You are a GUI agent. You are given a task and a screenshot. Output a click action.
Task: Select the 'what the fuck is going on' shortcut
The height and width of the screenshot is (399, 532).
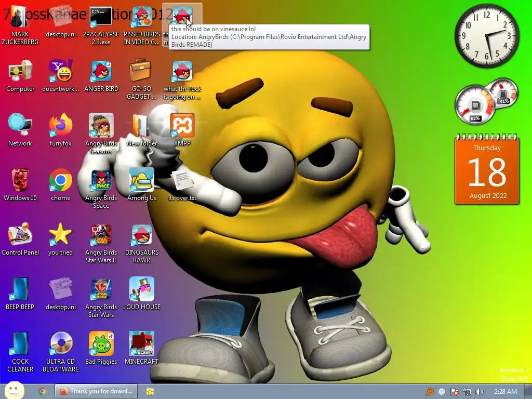point(182,81)
